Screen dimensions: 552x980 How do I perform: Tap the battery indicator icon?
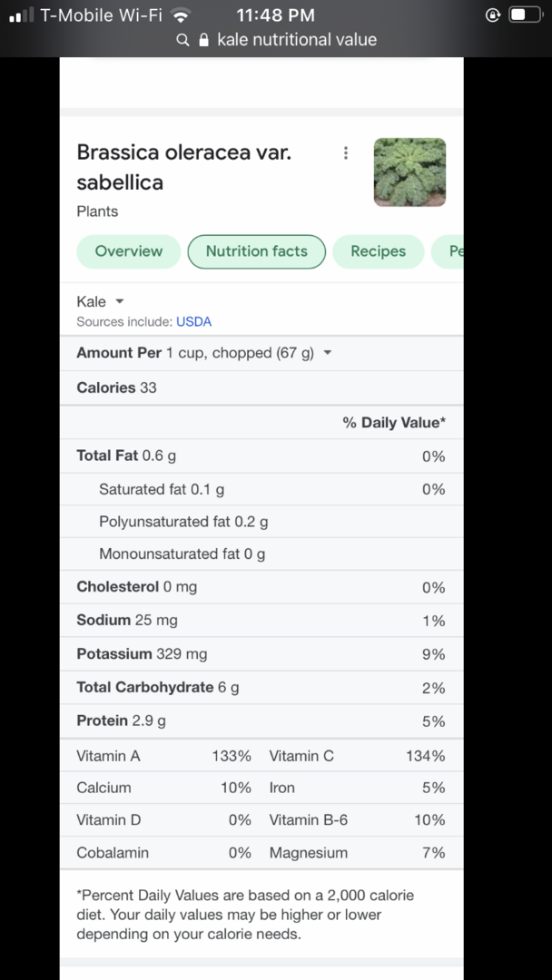(525, 15)
